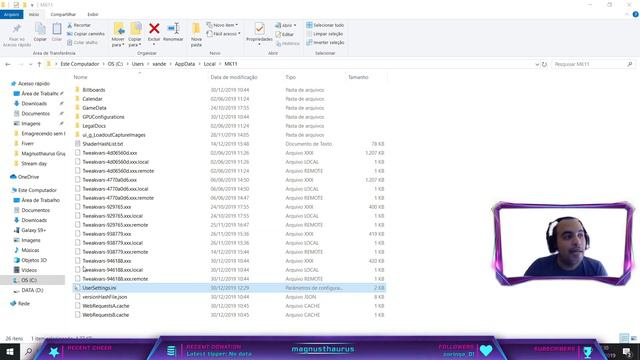
Task: Click Recortar in the ribbon
Action: (x=79, y=25)
